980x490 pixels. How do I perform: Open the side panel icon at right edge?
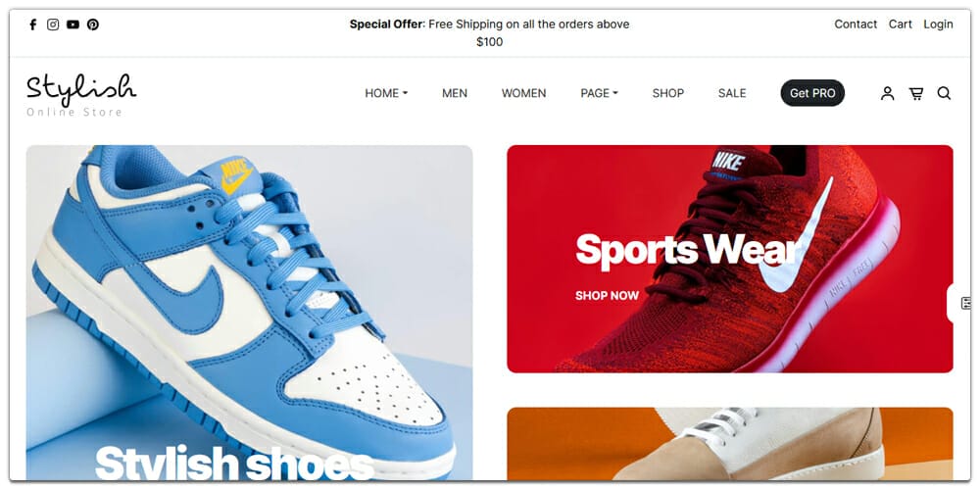966,303
